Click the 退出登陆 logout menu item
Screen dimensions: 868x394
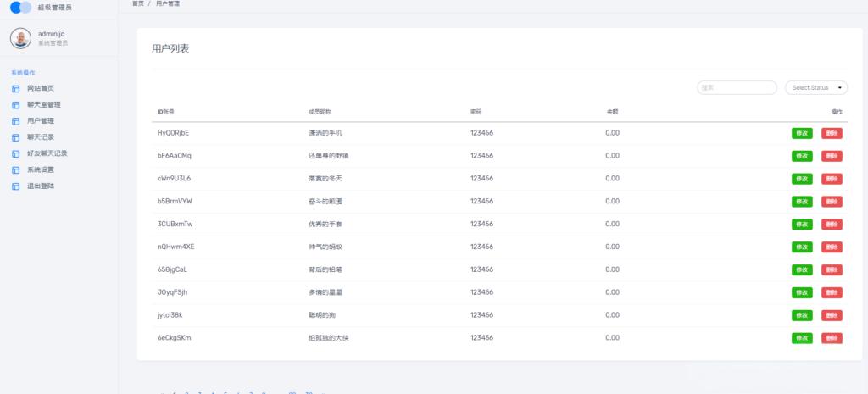click(41, 186)
